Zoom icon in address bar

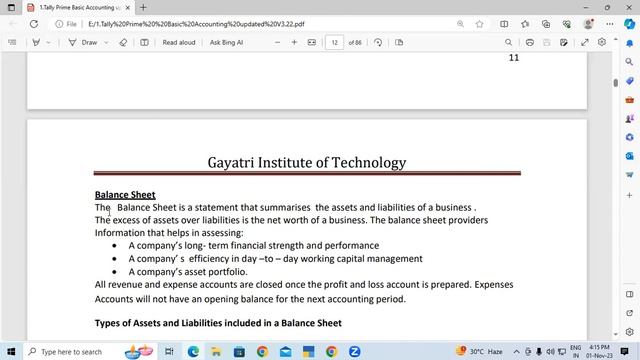pos(460,24)
